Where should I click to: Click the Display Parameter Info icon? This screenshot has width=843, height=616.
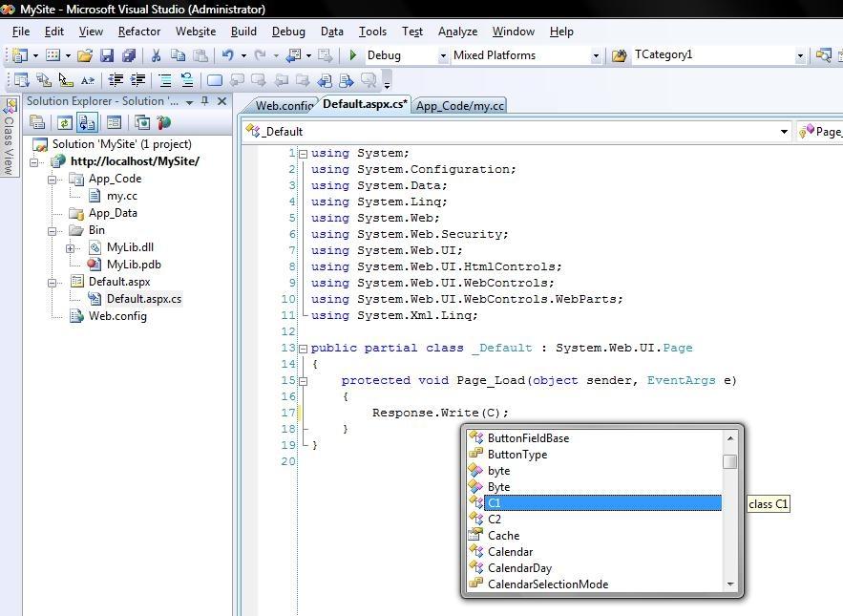[x=44, y=80]
